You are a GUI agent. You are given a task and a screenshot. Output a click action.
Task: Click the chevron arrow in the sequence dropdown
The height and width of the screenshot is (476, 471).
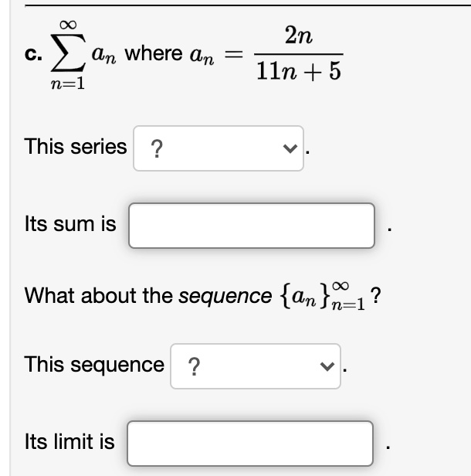pos(327,366)
